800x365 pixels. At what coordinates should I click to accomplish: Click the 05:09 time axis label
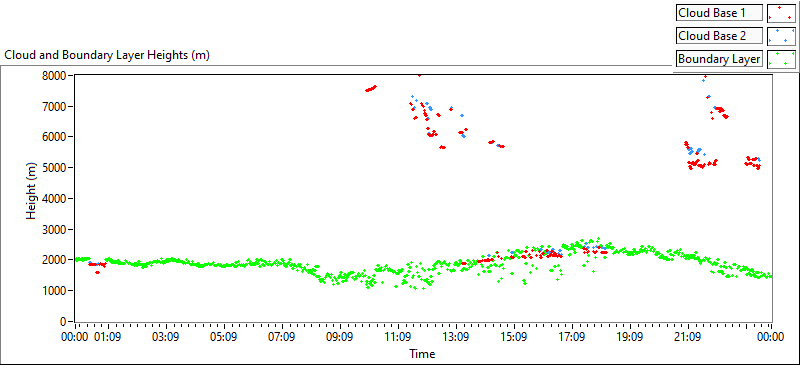click(224, 337)
